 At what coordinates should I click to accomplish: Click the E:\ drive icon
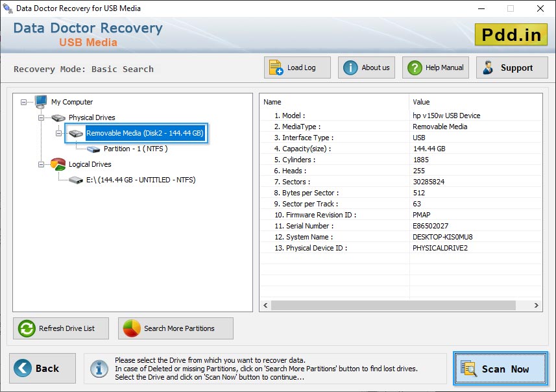[x=76, y=180]
